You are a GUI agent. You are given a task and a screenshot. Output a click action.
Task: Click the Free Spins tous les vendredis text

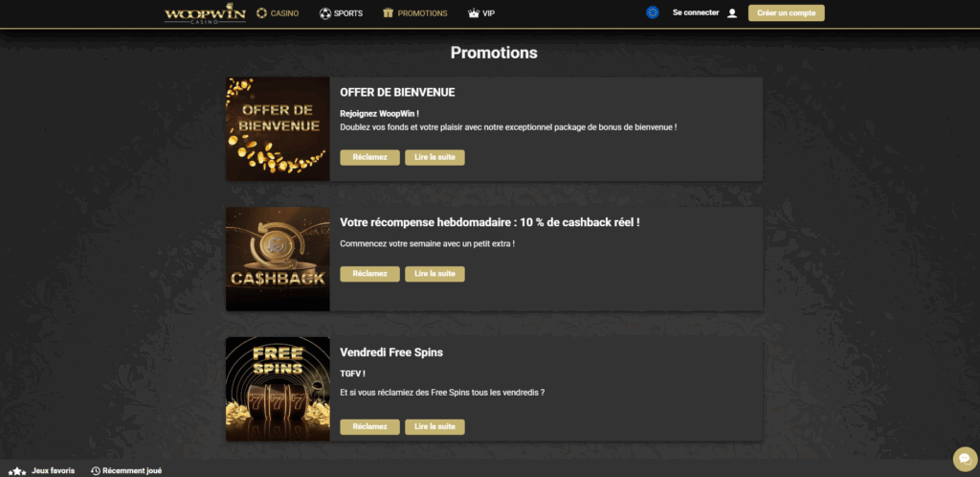[442, 393]
